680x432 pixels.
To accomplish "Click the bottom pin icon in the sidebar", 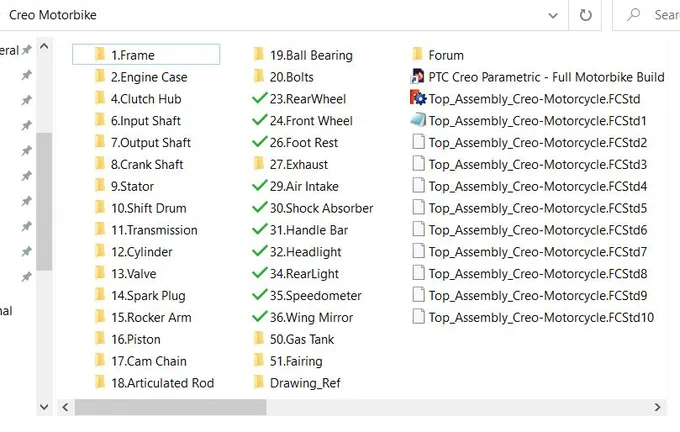I will pyautogui.click(x=27, y=276).
